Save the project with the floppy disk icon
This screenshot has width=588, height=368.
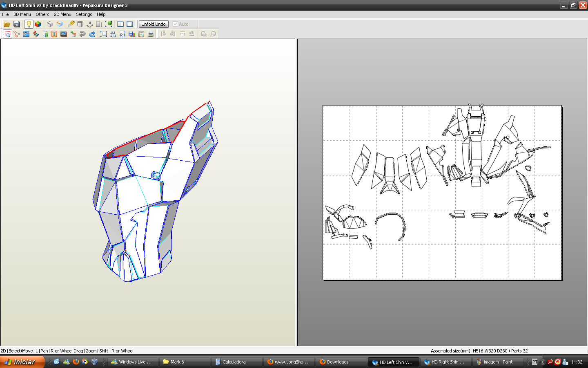(17, 24)
